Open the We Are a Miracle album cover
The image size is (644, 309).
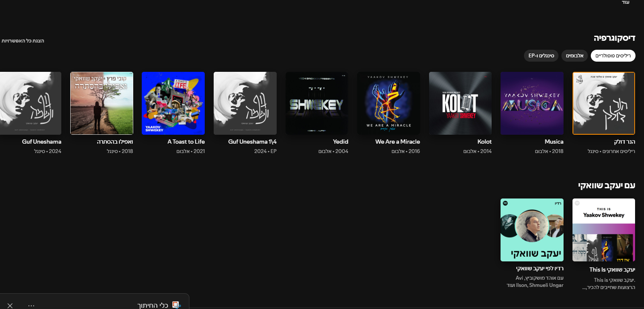coord(389,103)
